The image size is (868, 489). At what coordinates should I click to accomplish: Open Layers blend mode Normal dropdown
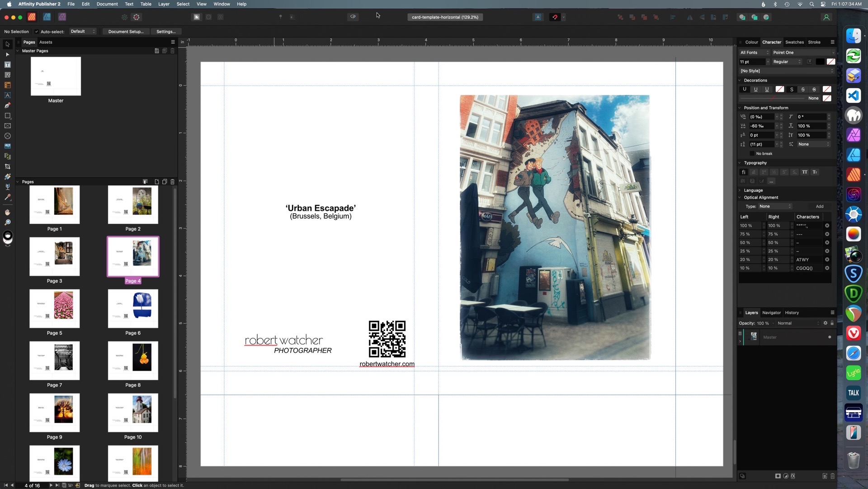[x=798, y=323]
